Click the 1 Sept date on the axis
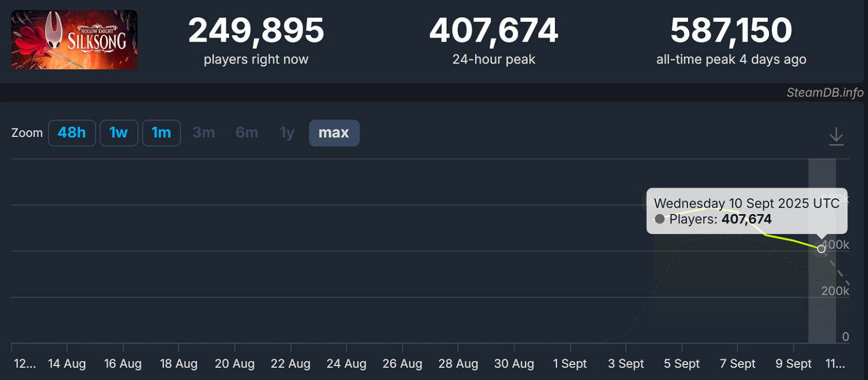The height and width of the screenshot is (380, 868). [x=570, y=364]
